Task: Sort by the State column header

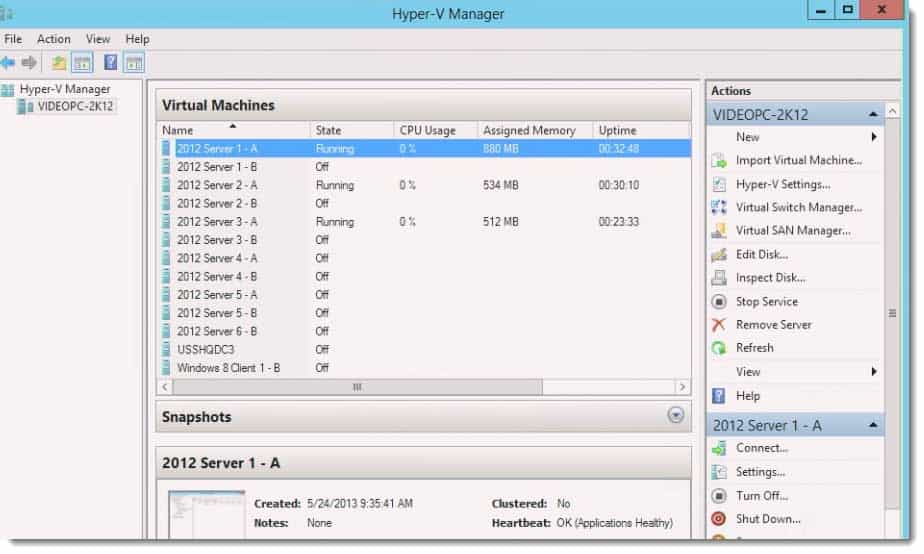Action: 352,130
